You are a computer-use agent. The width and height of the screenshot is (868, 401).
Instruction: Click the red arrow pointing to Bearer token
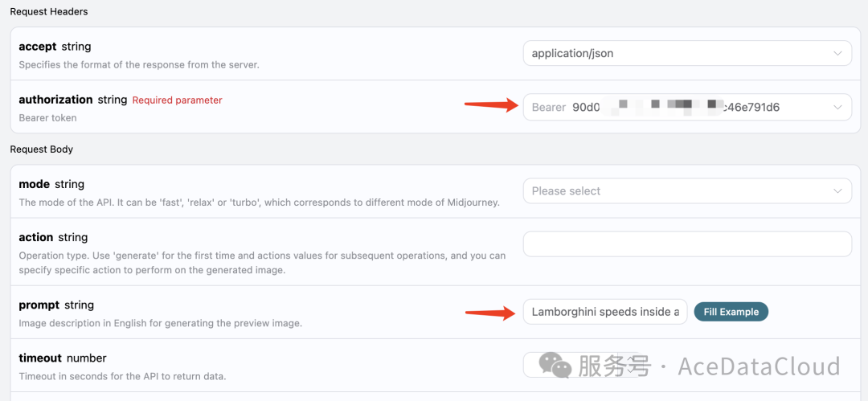491,104
